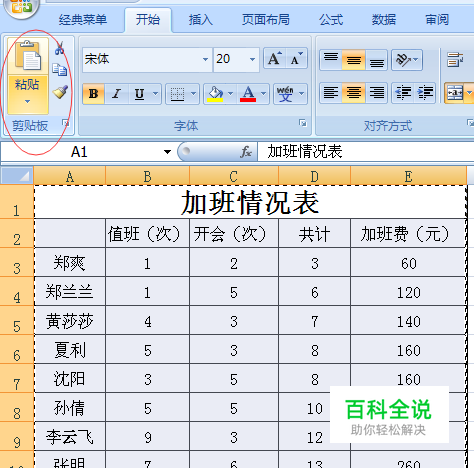The width and height of the screenshot is (474, 468).
Task: Click the decrease indent icon
Action: [403, 93]
